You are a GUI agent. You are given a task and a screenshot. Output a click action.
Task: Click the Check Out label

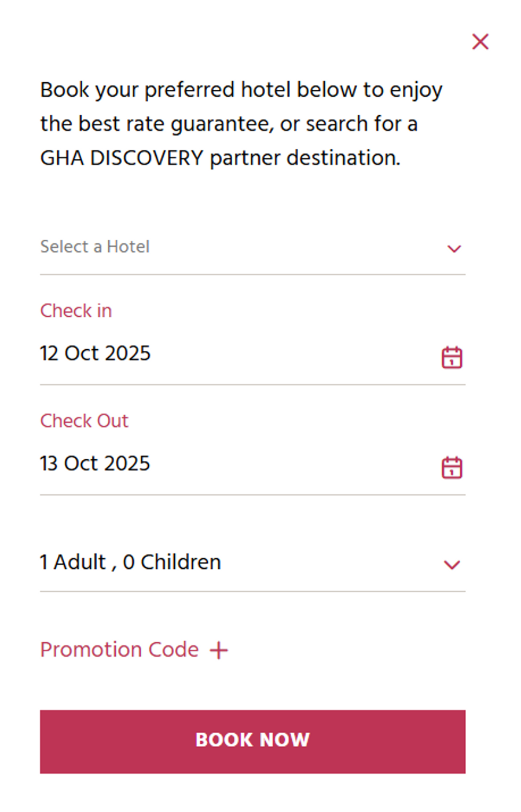84,421
